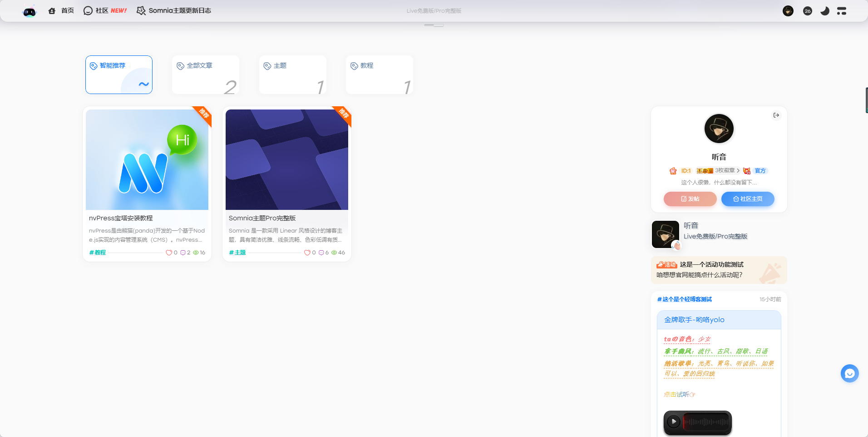Screen dimensions: 868x437
Task: Go to 首页 in the navigation bar
Action: (x=62, y=10)
